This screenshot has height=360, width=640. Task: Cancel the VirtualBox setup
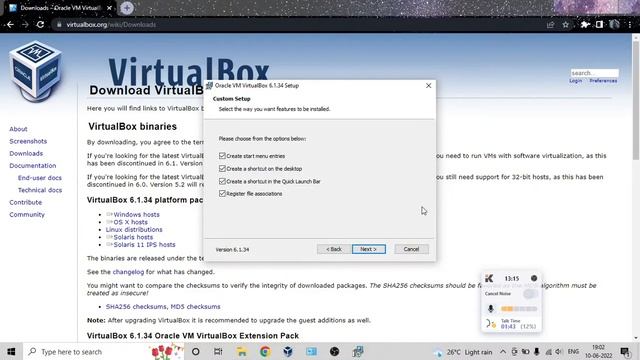(411, 249)
